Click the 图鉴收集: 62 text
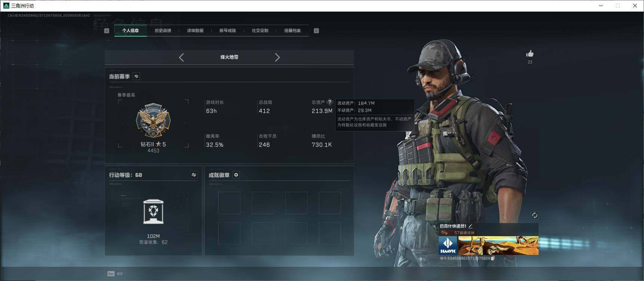This screenshot has width=644, height=281. click(153, 242)
